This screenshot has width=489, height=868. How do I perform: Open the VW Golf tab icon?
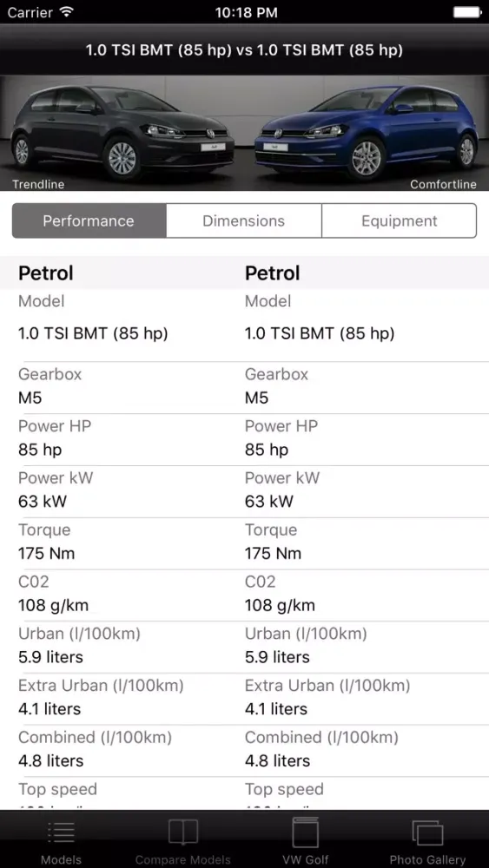point(305,832)
